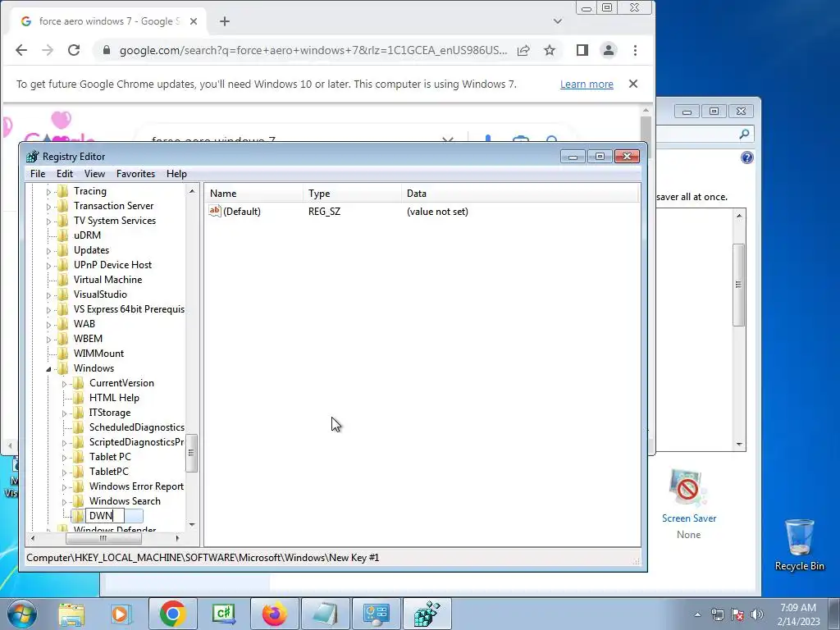Open the View menu in Registry Editor
This screenshot has width=840, height=630.
[94, 174]
